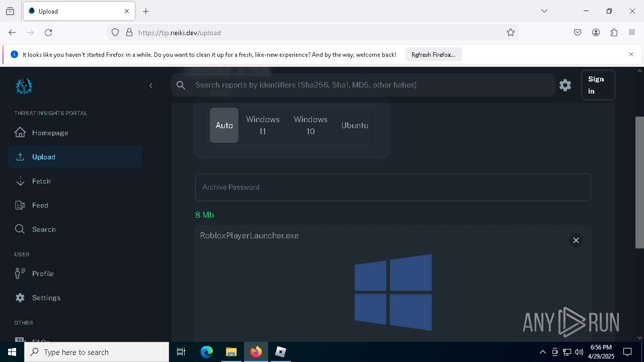The image size is (644, 362).
Task: Click the volume speaker tray icon
Action: (x=579, y=352)
